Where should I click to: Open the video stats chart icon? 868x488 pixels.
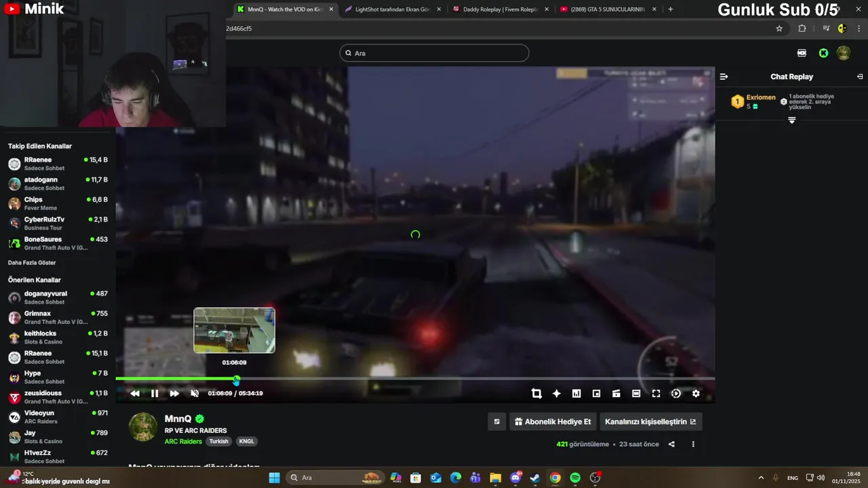[x=576, y=393]
